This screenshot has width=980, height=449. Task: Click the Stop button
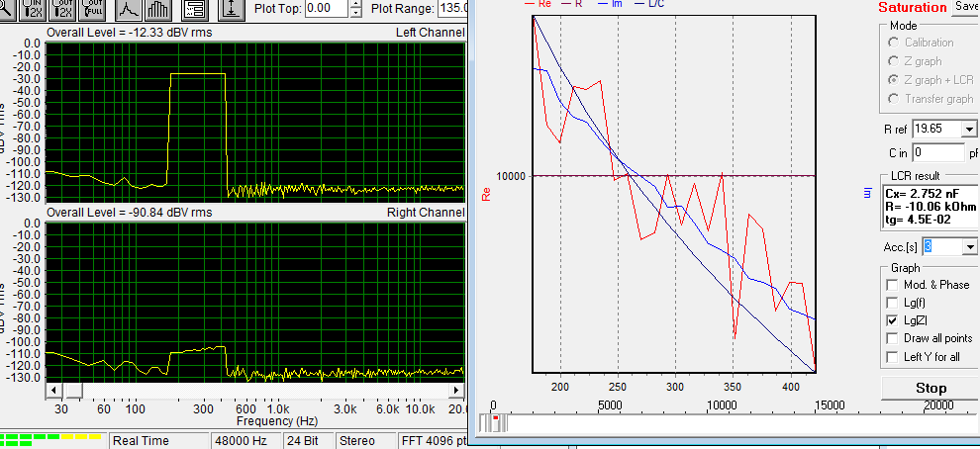coord(931,388)
